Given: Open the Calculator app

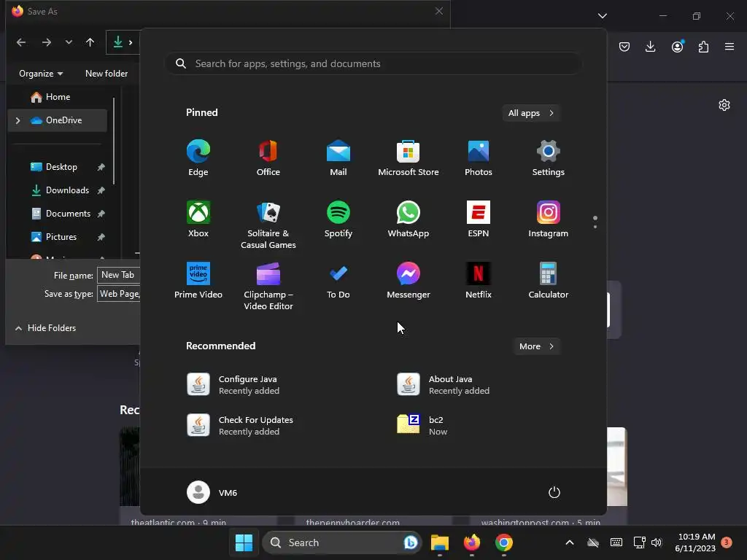Looking at the screenshot, I should [x=549, y=281].
